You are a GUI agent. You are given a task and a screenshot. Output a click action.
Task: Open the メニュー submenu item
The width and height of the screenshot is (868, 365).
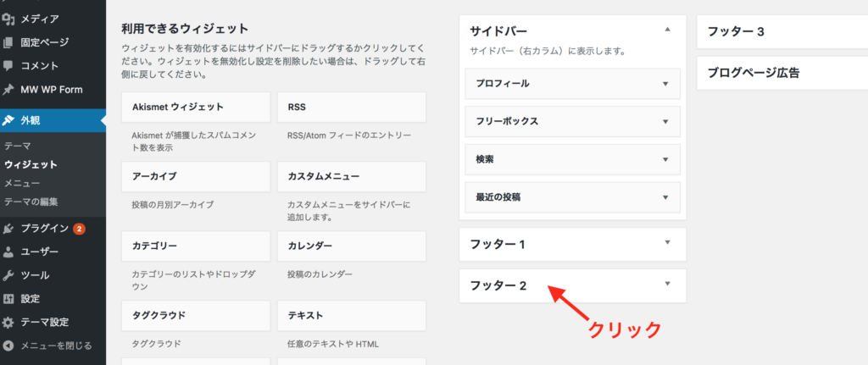(x=22, y=183)
